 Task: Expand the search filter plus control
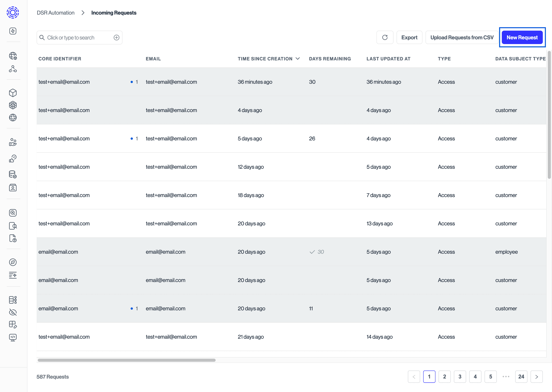pos(116,37)
